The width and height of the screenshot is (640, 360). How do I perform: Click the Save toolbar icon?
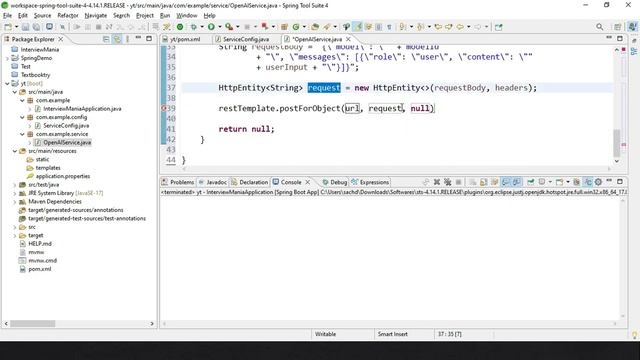(25, 27)
